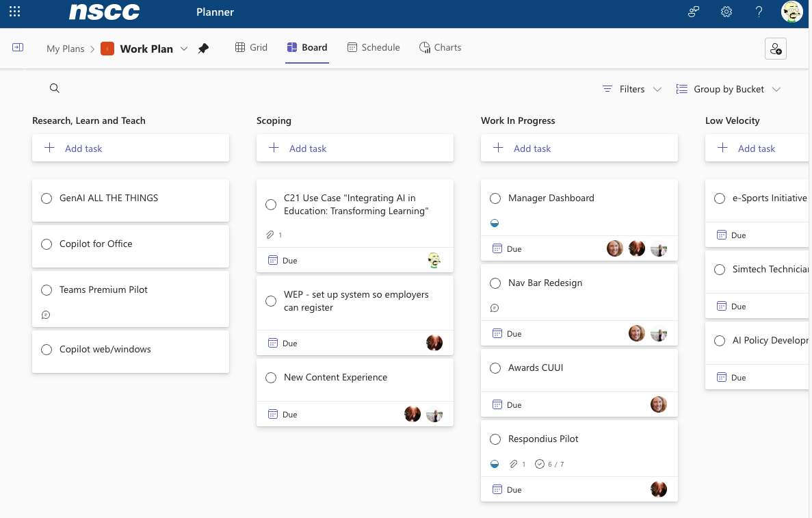Complete the New Content Experience task
The height and width of the screenshot is (518, 812).
pyautogui.click(x=271, y=378)
